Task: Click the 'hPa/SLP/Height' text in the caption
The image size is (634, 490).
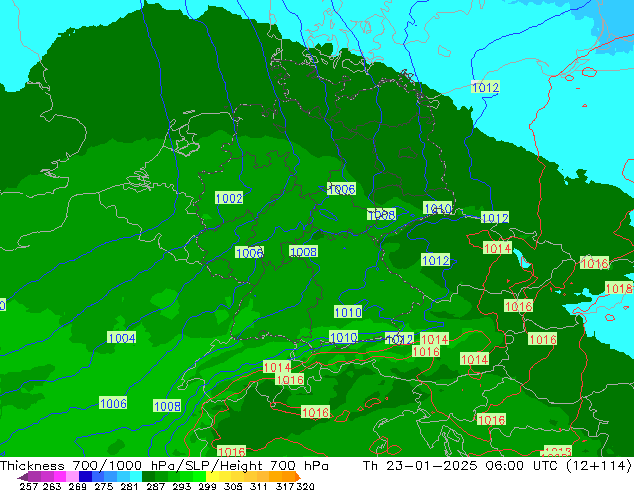Action: (207, 466)
